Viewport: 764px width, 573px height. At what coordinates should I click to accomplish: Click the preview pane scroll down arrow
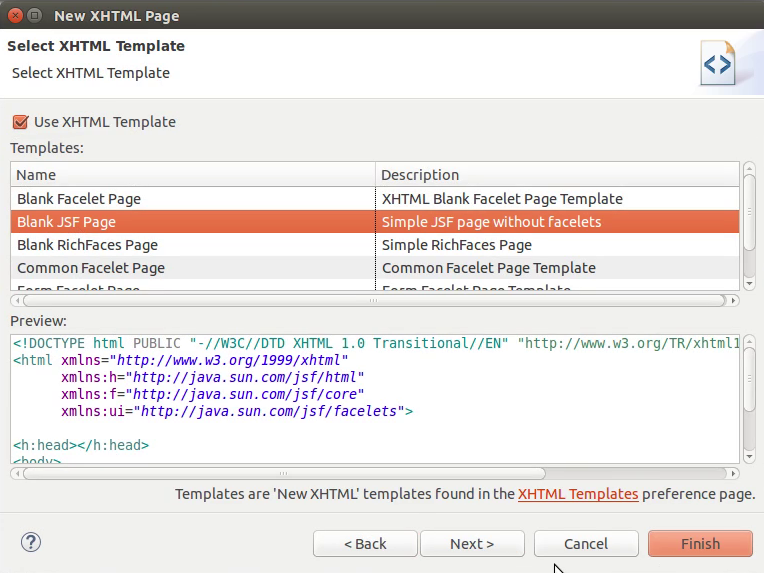pos(749,457)
